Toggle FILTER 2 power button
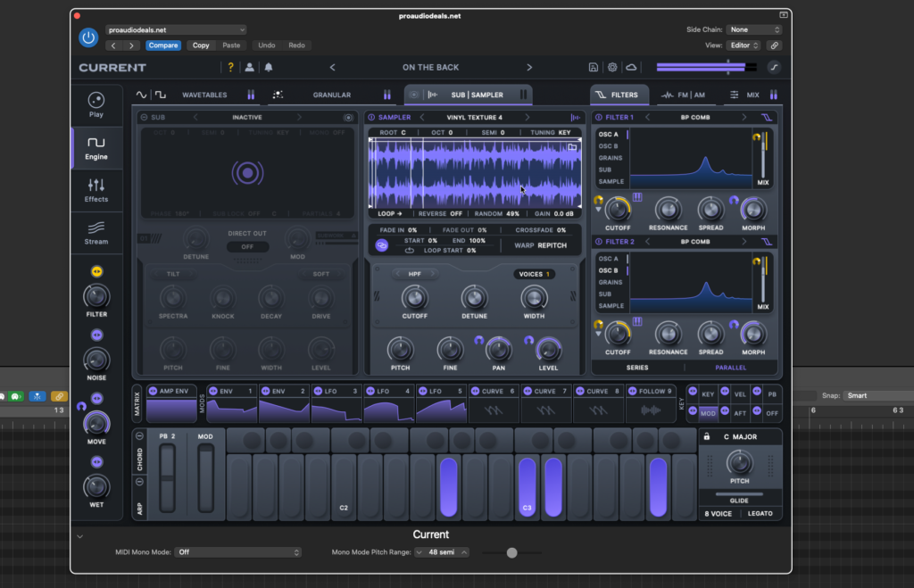This screenshot has height=588, width=914. pos(598,241)
